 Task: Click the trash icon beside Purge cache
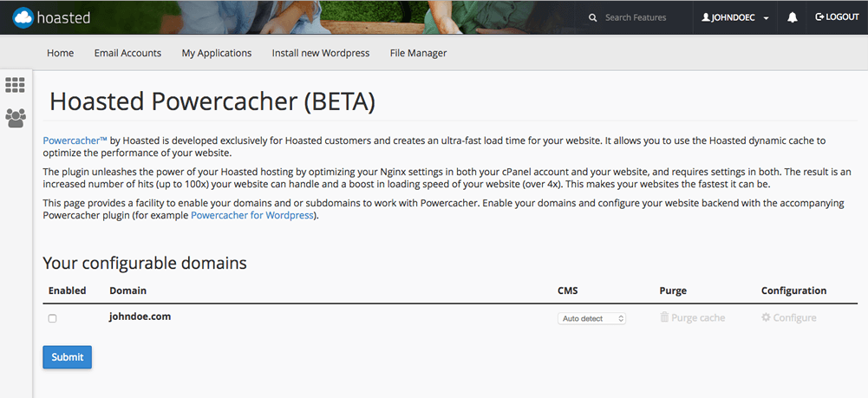[x=664, y=318]
